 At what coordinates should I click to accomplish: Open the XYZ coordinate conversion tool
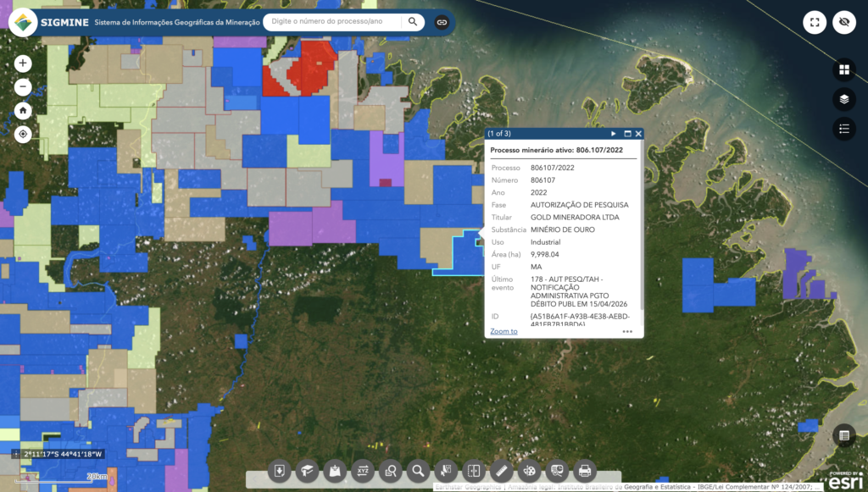click(x=363, y=471)
